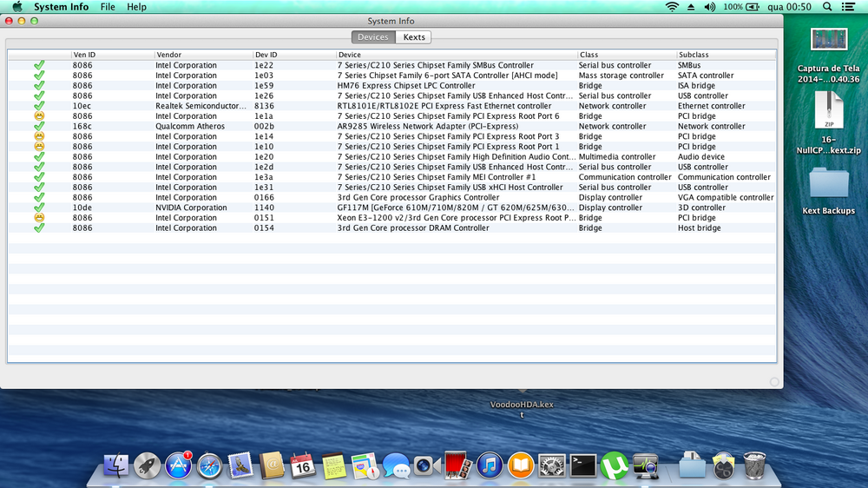Click the Realtek row's green checkmark icon
This screenshot has height=488, width=868.
pos(39,106)
